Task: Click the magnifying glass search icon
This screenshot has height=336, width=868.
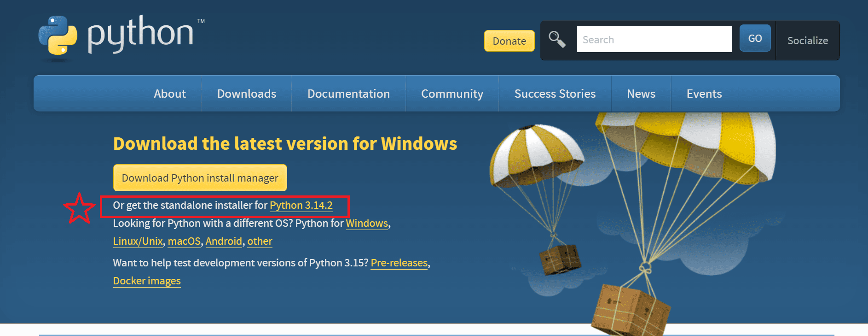Action: tap(557, 40)
